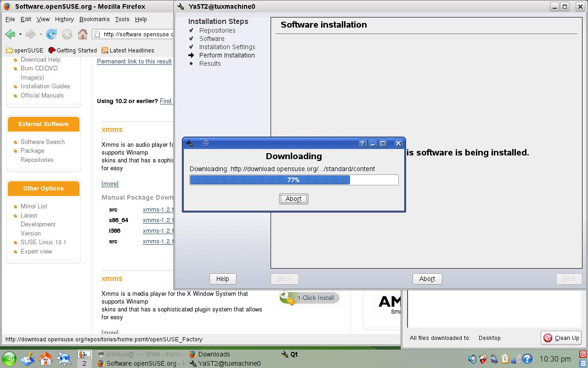Launch the home folder panel icon

click(x=46, y=359)
